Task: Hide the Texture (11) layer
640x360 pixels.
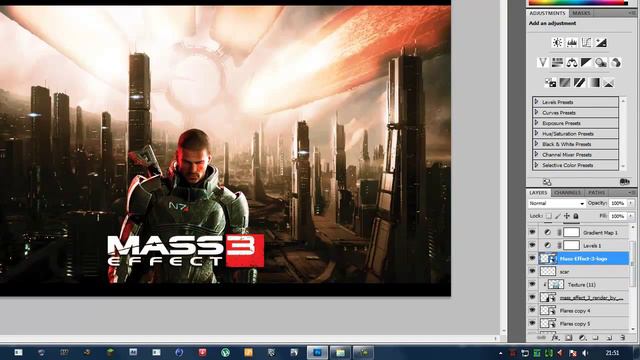Action: [532, 284]
